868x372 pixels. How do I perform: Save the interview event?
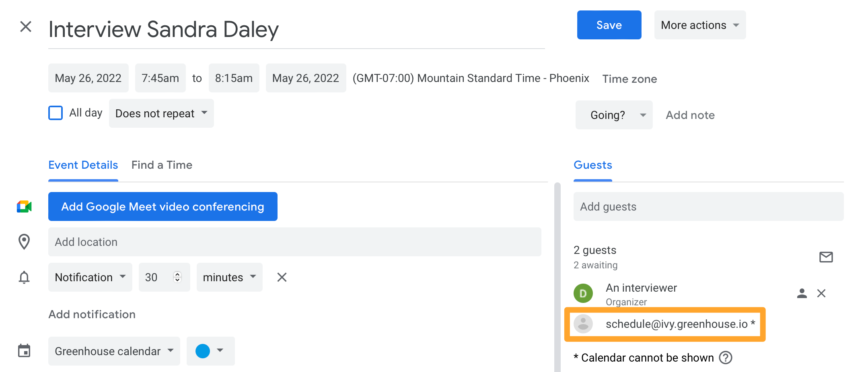coord(609,25)
